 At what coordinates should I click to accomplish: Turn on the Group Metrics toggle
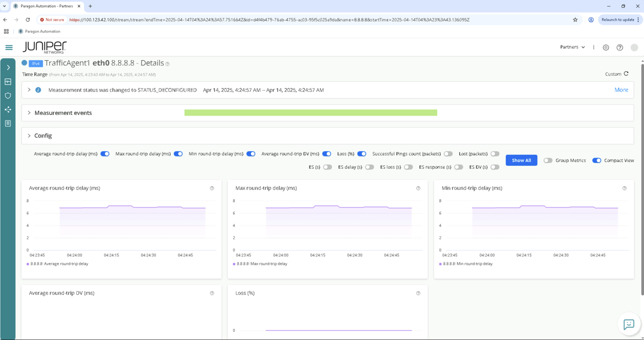[x=547, y=160]
